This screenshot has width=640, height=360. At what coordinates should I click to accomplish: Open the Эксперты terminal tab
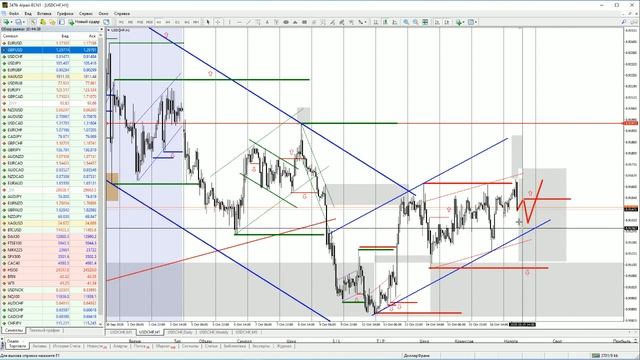261,346
